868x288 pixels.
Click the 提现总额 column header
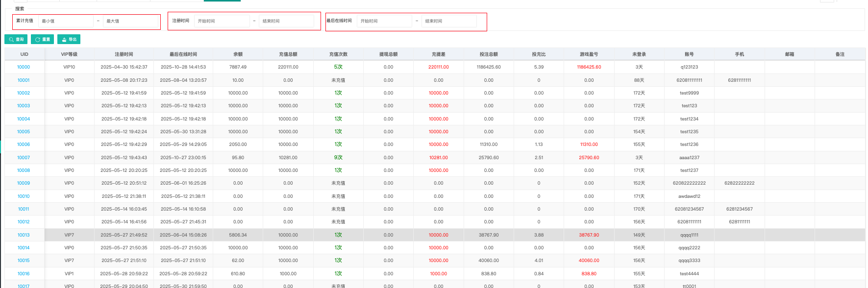pos(388,54)
